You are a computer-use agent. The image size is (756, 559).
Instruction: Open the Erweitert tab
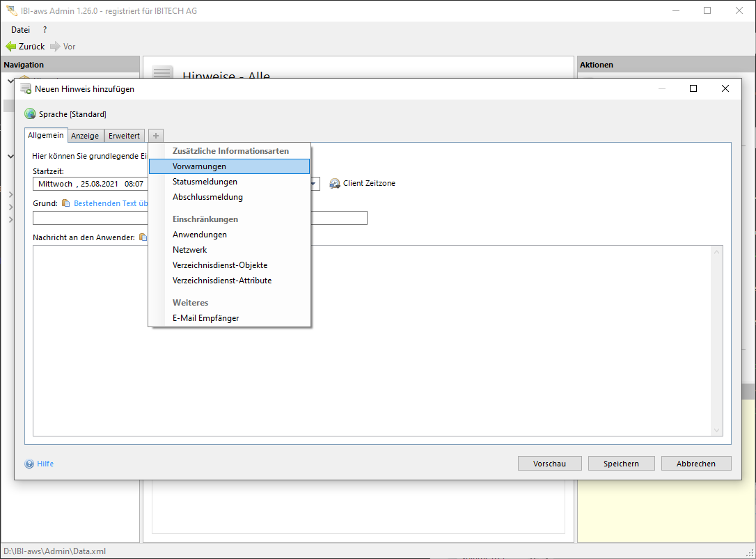124,136
